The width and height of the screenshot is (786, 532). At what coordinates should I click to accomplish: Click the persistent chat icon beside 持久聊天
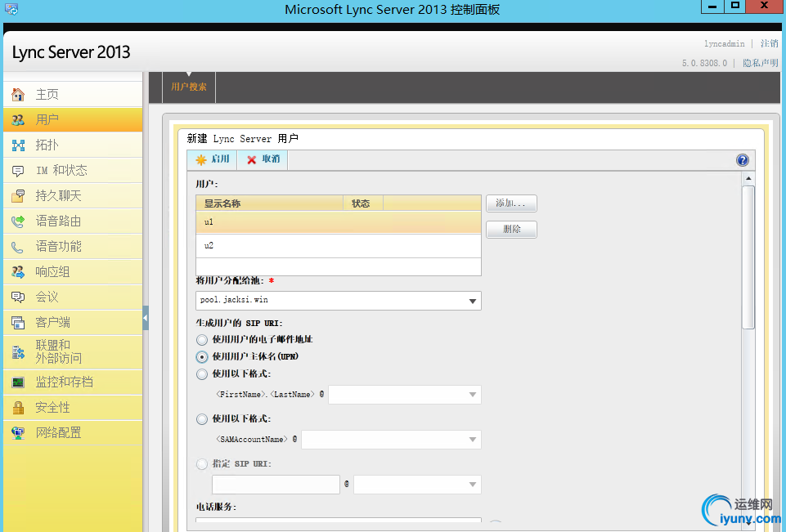(18, 196)
